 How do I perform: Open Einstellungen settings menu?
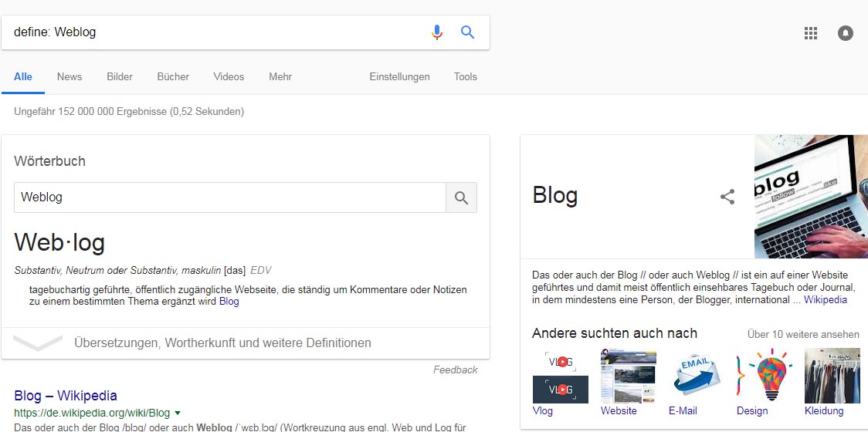click(400, 77)
